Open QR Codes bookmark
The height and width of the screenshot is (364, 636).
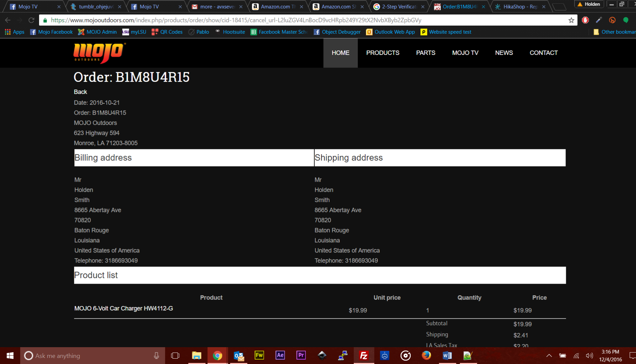tap(167, 32)
